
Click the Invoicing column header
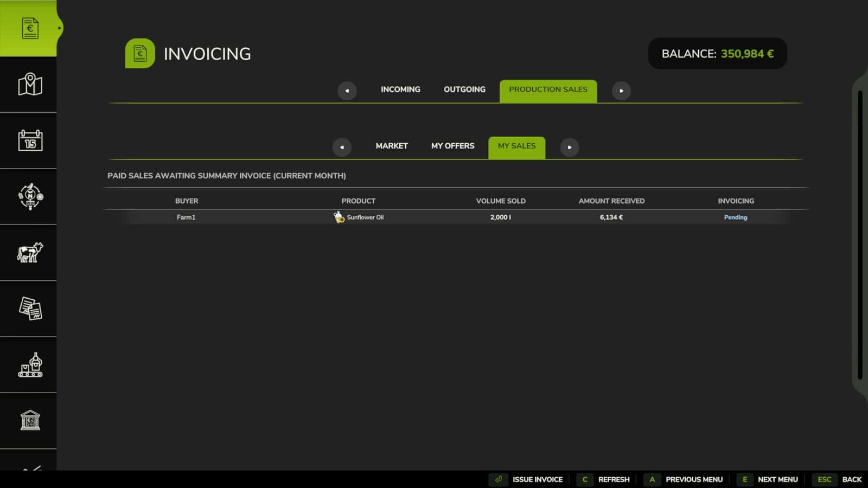pos(736,201)
